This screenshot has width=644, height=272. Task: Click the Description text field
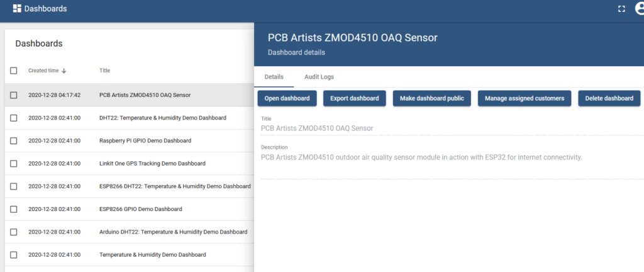coord(440,157)
